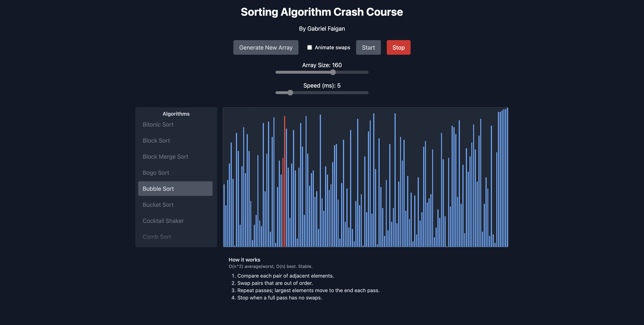Viewport: 644px width, 325px height.
Task: Select Bitonic Sort from the algorithm list
Action: (x=158, y=124)
